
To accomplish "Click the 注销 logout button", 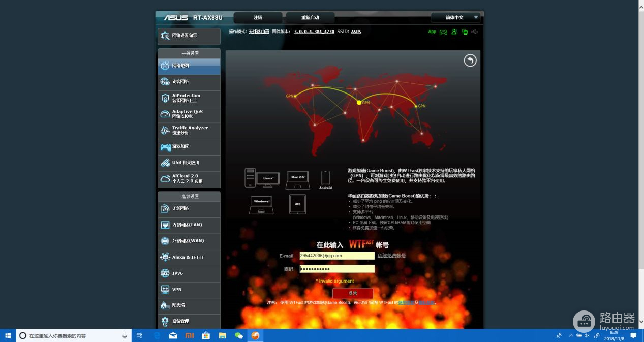I will [x=258, y=18].
